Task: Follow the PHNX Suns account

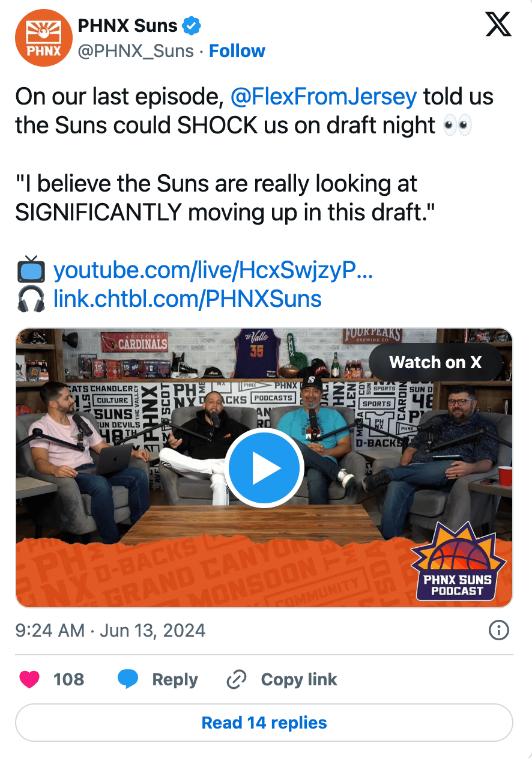Action: pyautogui.click(x=237, y=51)
